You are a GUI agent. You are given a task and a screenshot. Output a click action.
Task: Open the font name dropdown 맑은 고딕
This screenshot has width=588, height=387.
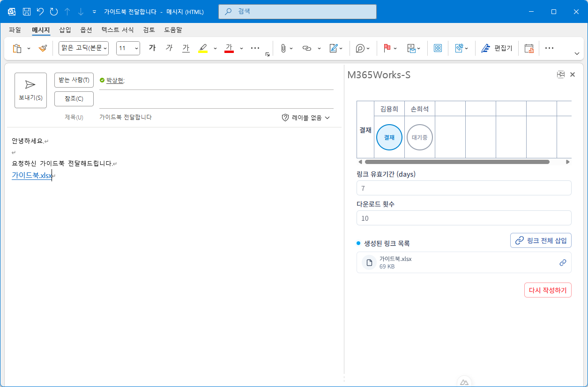83,48
